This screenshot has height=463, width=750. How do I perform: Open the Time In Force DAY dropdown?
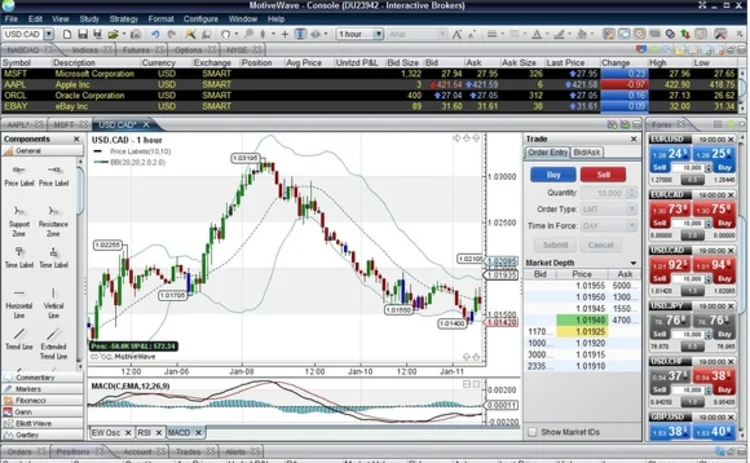[631, 226]
